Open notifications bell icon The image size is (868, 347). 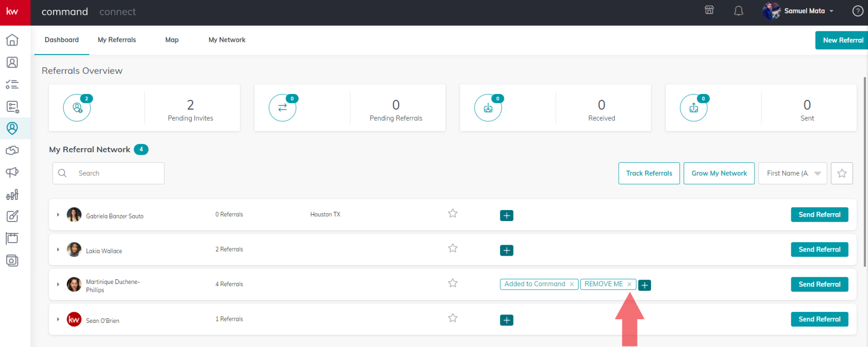click(x=739, y=10)
